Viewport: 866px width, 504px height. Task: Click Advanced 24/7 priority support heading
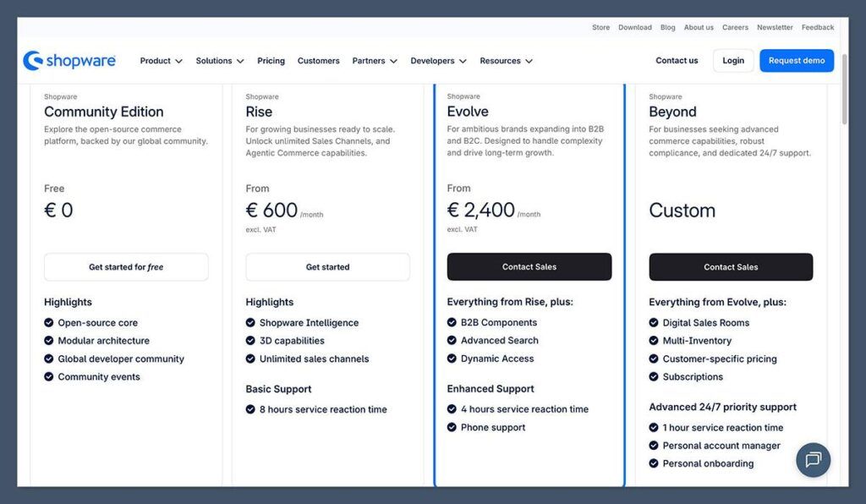(x=722, y=407)
